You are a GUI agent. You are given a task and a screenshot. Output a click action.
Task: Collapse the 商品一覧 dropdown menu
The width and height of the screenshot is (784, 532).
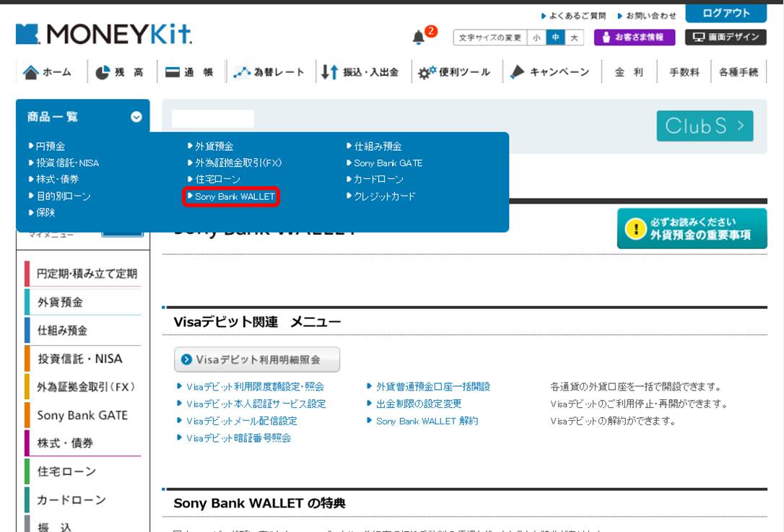tap(136, 117)
